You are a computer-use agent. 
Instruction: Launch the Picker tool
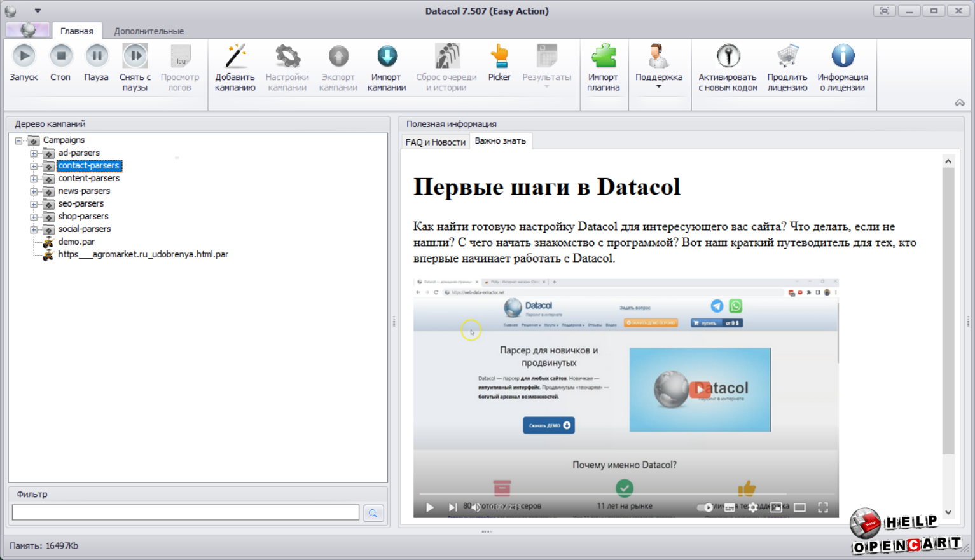point(499,57)
